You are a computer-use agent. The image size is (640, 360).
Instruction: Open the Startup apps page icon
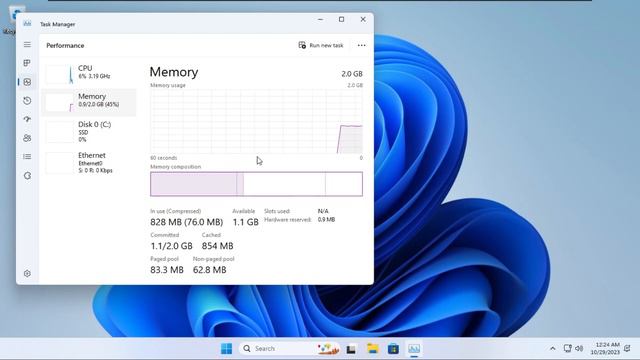tap(27, 119)
